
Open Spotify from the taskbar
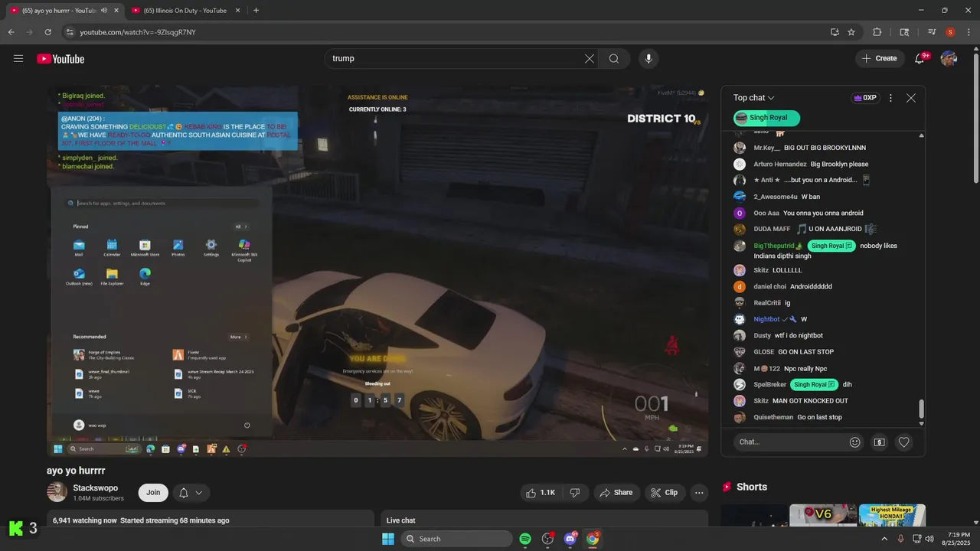point(525,539)
